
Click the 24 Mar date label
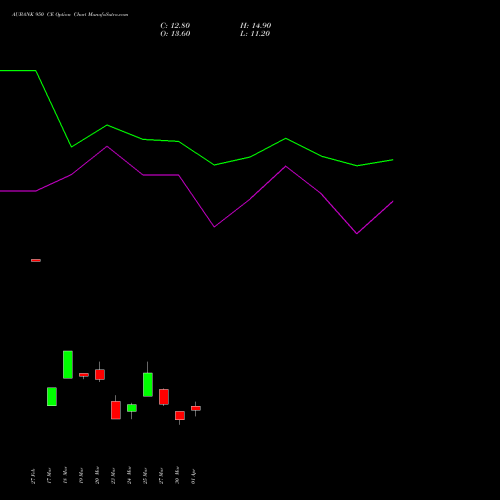(x=129, y=475)
